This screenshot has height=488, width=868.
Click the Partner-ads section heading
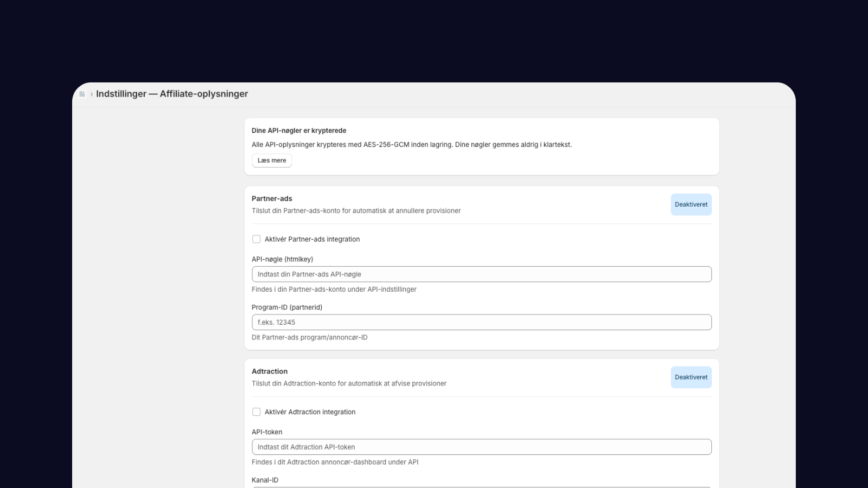[272, 198]
